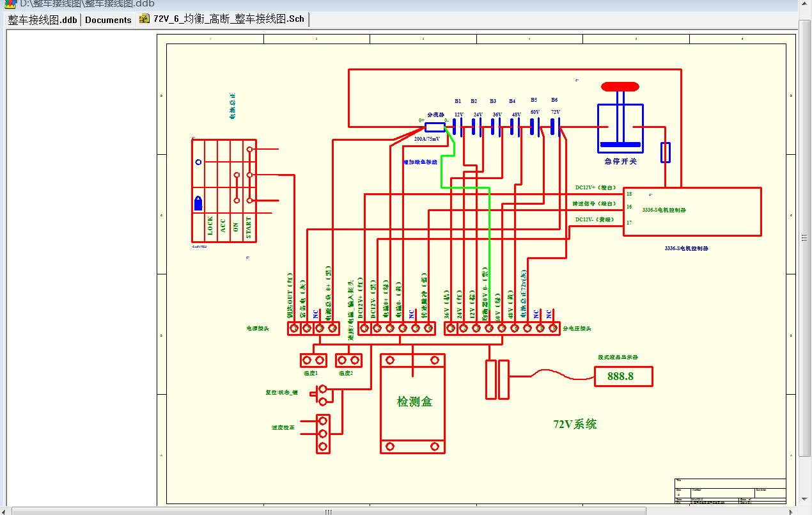Viewport: 812px width, 515px height.
Task: Select the key ignition switch component
Action: pyautogui.click(x=224, y=191)
